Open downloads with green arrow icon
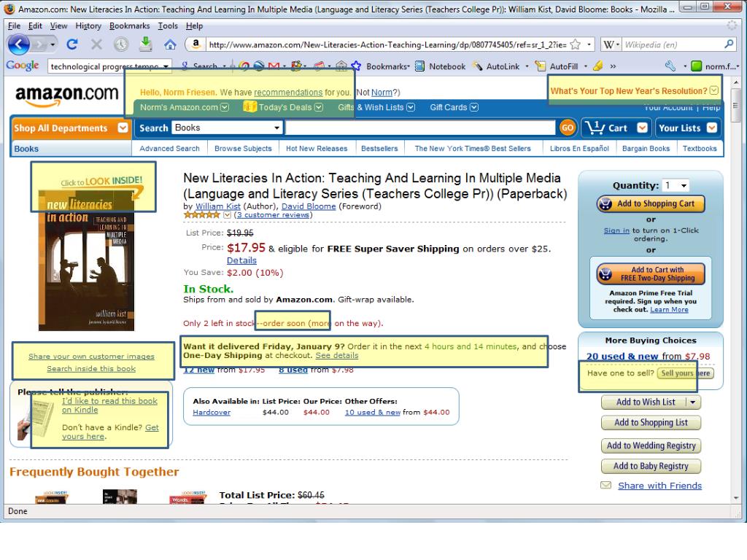Screen dimensions: 747x560 [146, 44]
